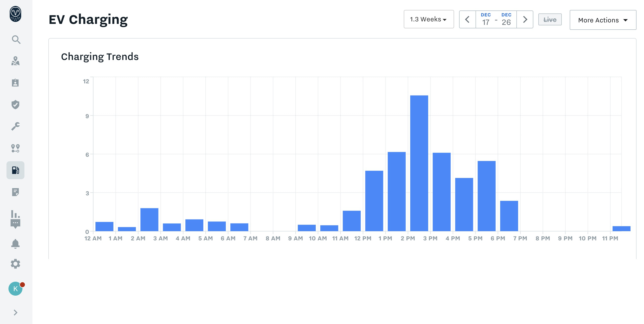Select the fuel pump sidebar icon
Image resolution: width=644 pixels, height=324 pixels.
(15, 170)
